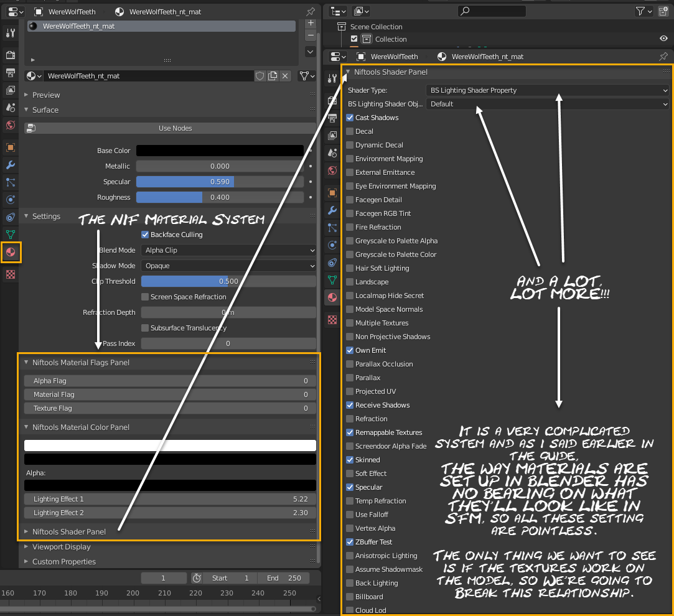Open the Output properties tab in left sidebar
Viewport: 674px width, 616px height.
point(11,72)
